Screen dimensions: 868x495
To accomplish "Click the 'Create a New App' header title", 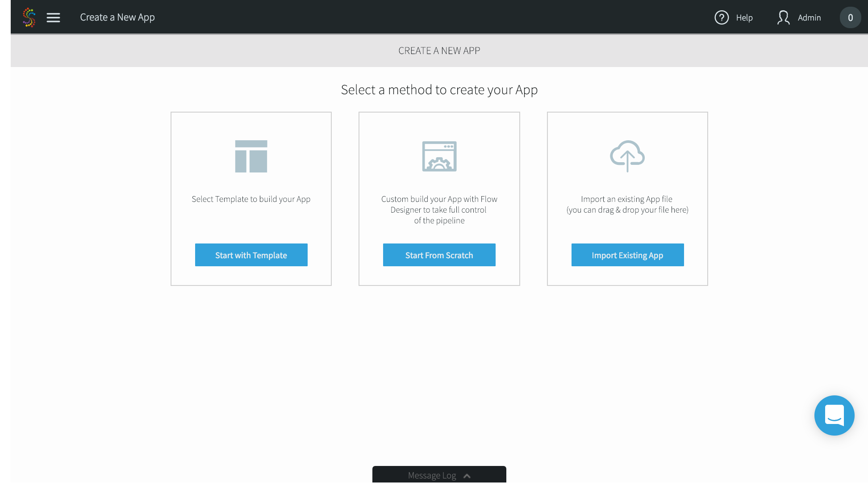I will (x=117, y=17).
